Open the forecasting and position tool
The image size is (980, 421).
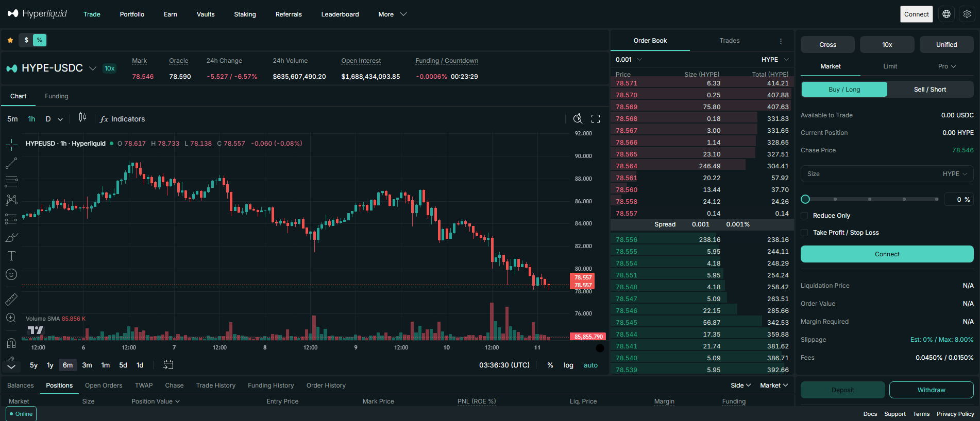tap(11, 219)
